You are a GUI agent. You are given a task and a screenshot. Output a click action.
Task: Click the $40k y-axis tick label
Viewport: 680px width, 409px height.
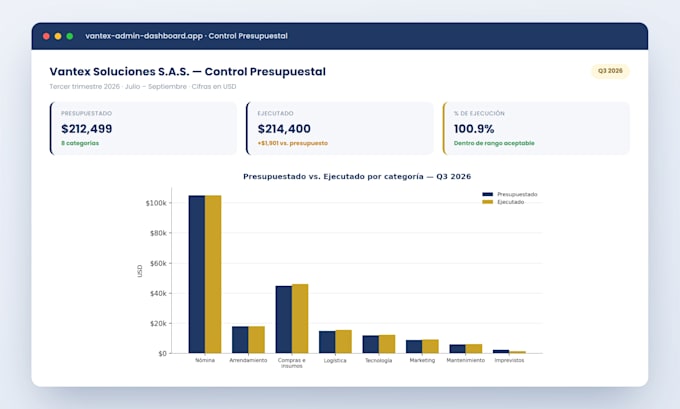point(158,293)
